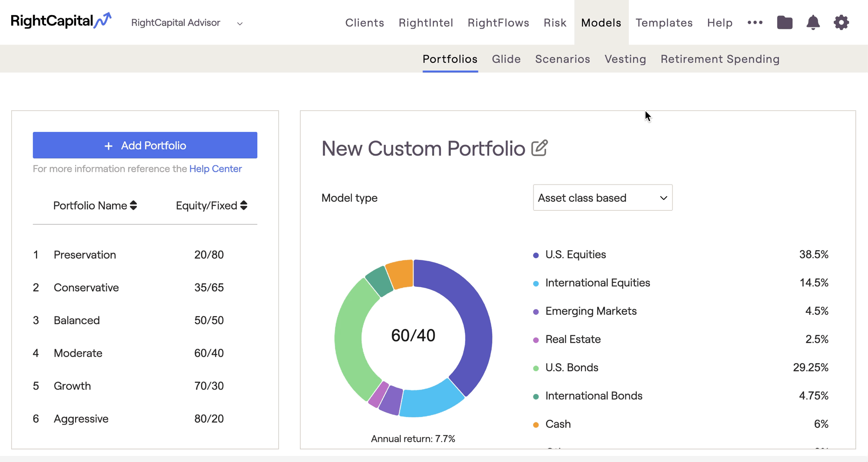
Task: Switch to Scenarios tab
Action: [x=562, y=59]
